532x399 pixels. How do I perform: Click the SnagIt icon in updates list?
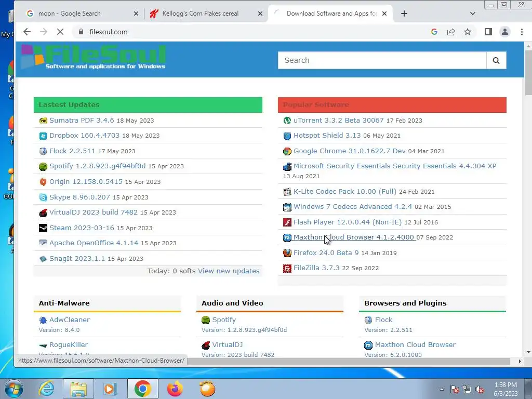point(43,259)
